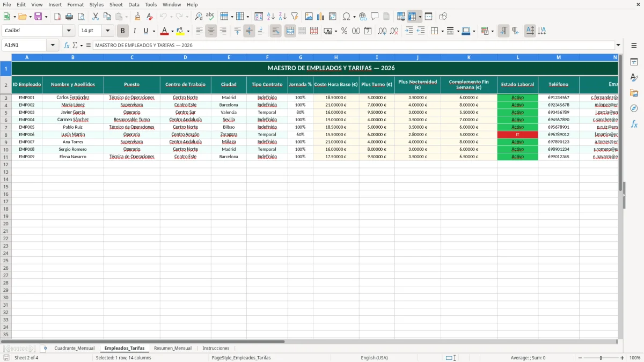Click Sort Descending icon
This screenshot has width=644, height=362.
pyautogui.click(x=283, y=17)
